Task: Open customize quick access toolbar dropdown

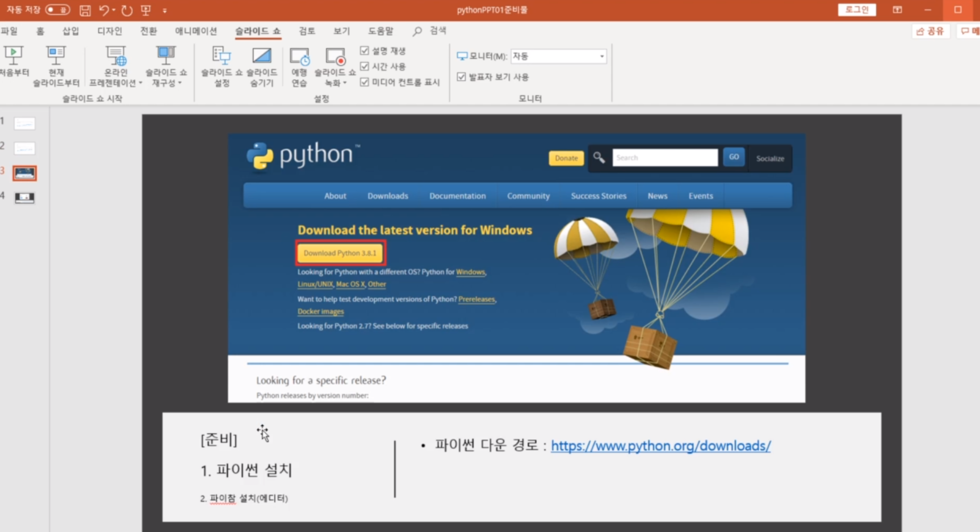Action: (x=164, y=10)
